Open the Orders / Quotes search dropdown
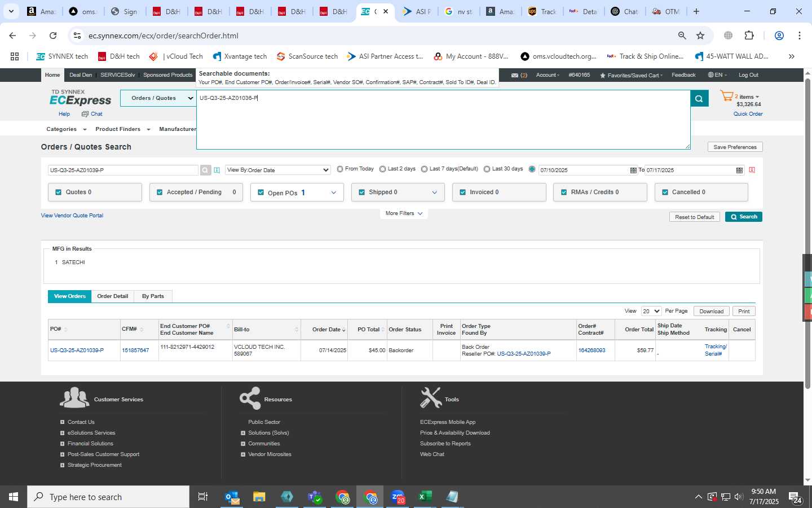812x508 pixels. point(158,98)
